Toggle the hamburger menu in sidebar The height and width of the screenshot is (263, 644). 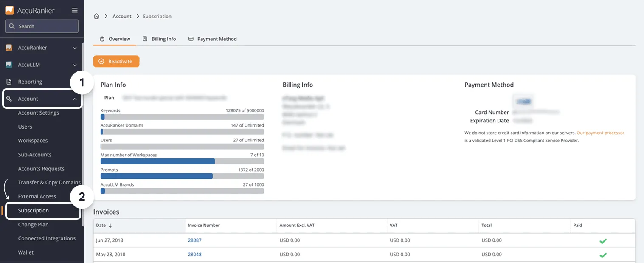click(x=75, y=10)
